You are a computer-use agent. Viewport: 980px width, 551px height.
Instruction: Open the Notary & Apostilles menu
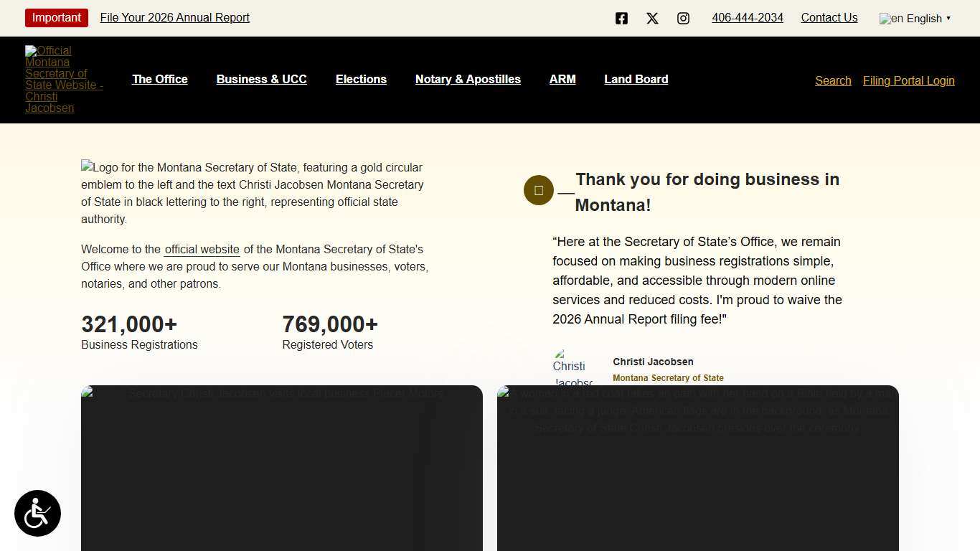[x=468, y=79]
